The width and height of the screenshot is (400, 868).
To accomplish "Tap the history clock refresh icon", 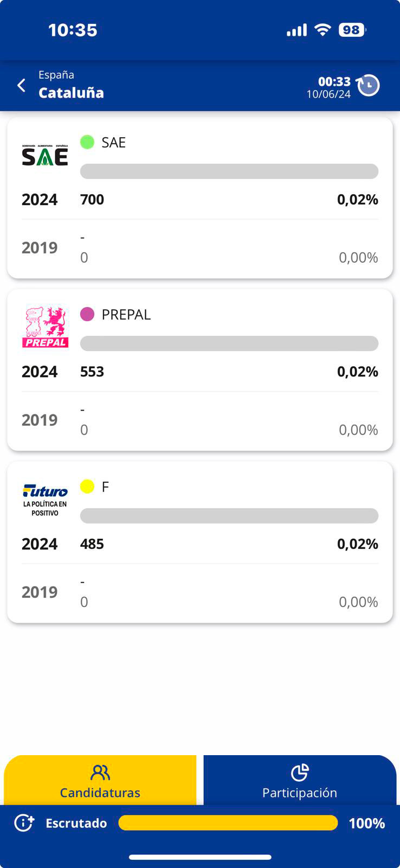I will pyautogui.click(x=369, y=85).
